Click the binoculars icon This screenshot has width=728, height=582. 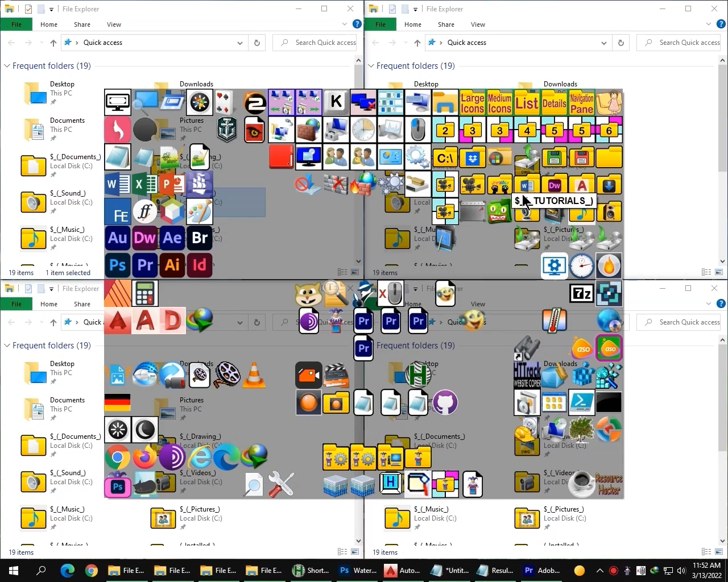tap(527, 348)
